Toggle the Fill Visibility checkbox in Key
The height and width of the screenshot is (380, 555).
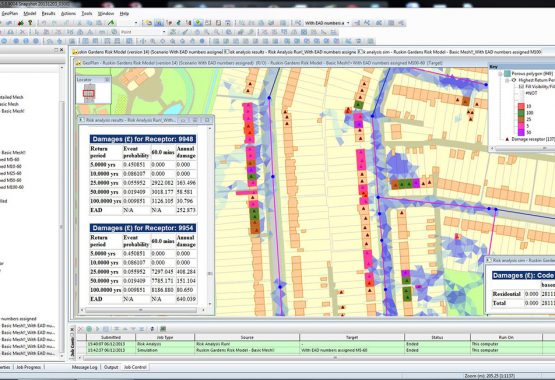(521, 87)
